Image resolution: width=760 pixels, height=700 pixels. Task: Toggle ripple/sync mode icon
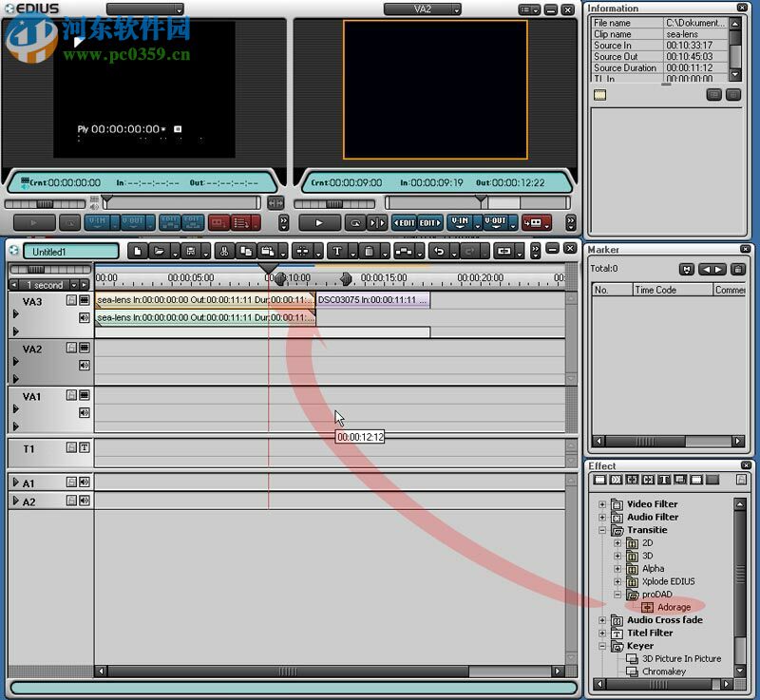[x=504, y=251]
